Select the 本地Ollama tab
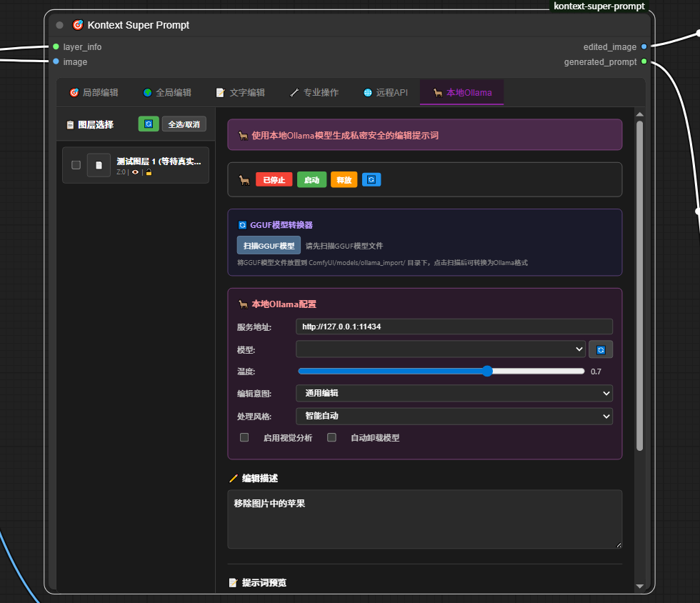 point(462,92)
